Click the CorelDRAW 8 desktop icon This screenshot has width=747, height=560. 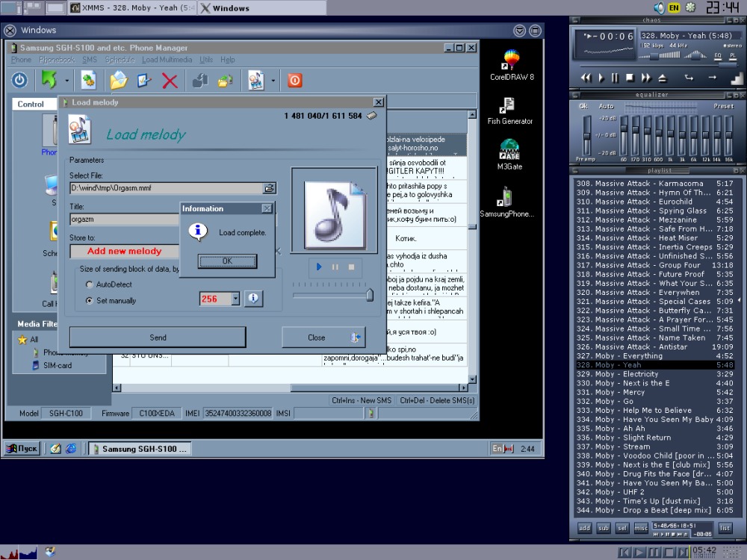coord(512,65)
